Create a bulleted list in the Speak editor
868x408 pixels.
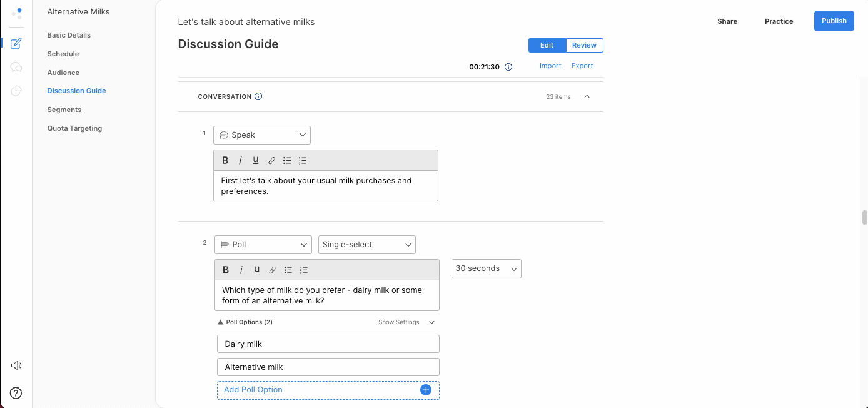287,160
